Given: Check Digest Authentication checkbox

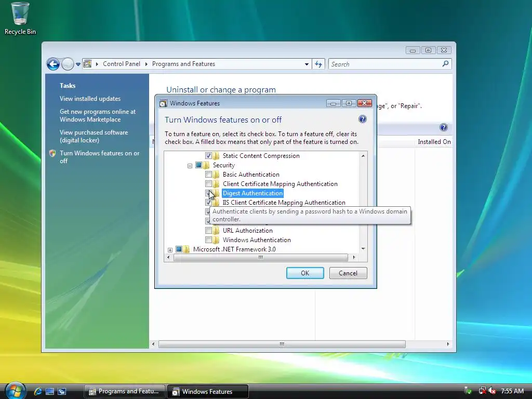Looking at the screenshot, I should tap(208, 193).
